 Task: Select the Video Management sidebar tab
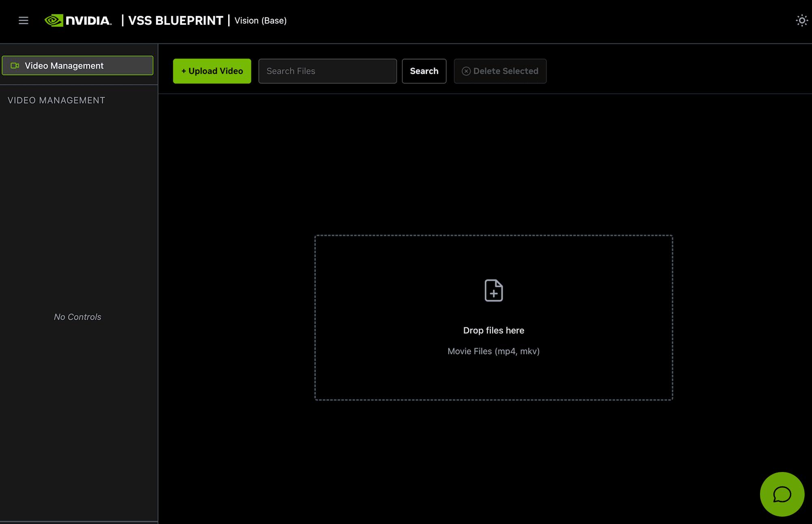point(78,65)
